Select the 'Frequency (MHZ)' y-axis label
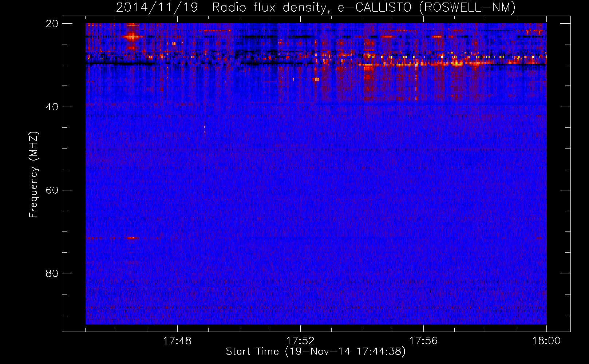This screenshot has height=364, width=589. click(x=33, y=175)
